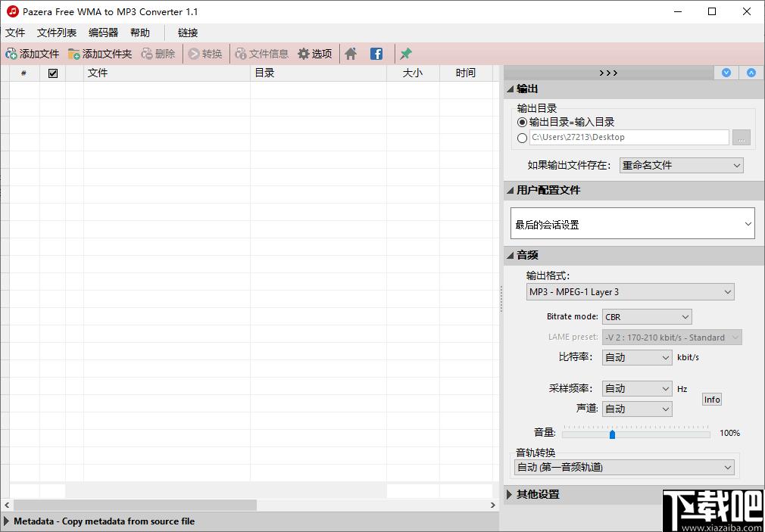Collapse the 用户配置文件 section header
Image resolution: width=765 pixels, height=532 pixels.
point(511,190)
